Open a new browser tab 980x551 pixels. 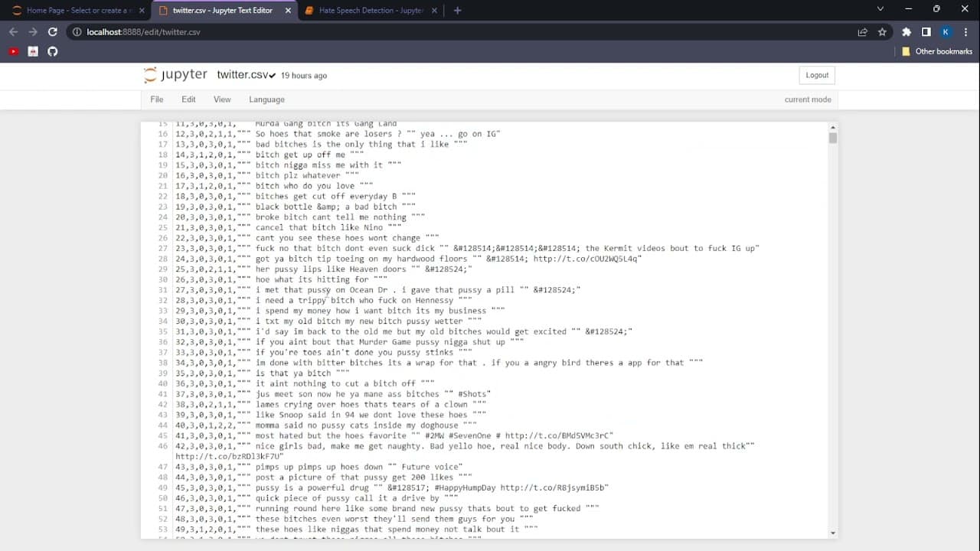pyautogui.click(x=457, y=10)
